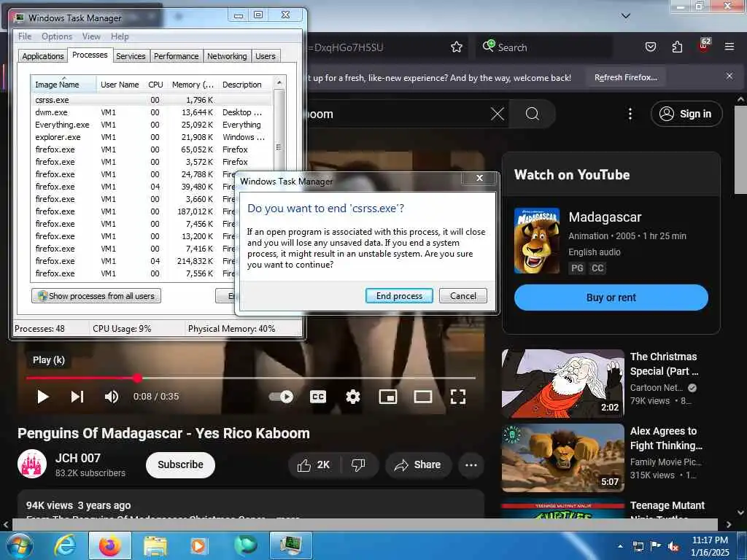Click the Refresh Firefox button
The height and width of the screenshot is (560, 747).
pos(625,77)
